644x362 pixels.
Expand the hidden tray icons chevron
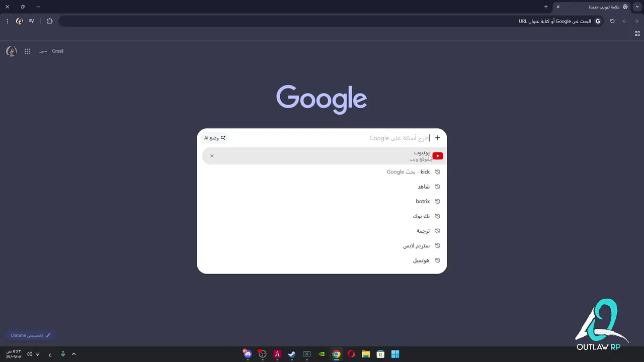(x=73, y=354)
